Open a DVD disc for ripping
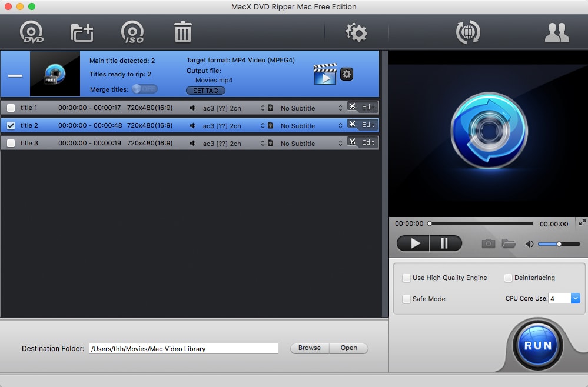Image resolution: width=588 pixels, height=387 pixels. (x=32, y=32)
